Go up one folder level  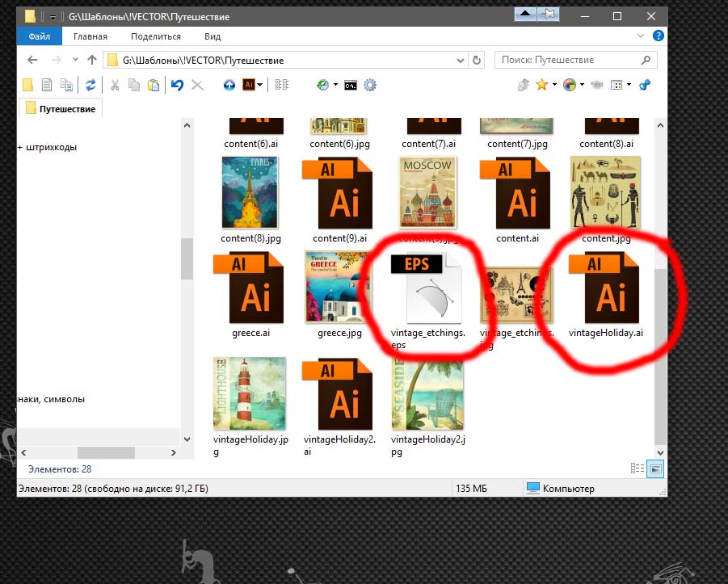tap(92, 60)
